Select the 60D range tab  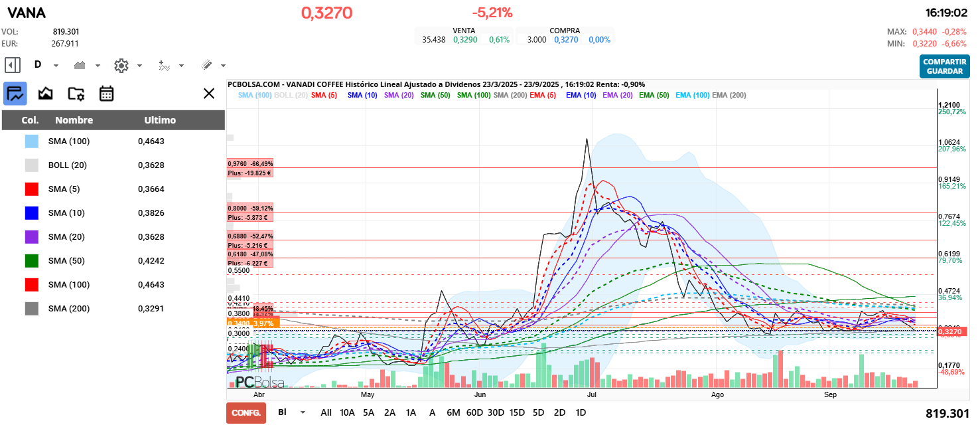click(474, 412)
